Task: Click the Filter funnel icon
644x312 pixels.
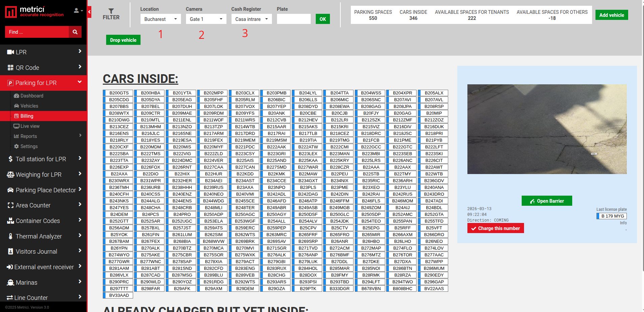Action: click(x=111, y=11)
